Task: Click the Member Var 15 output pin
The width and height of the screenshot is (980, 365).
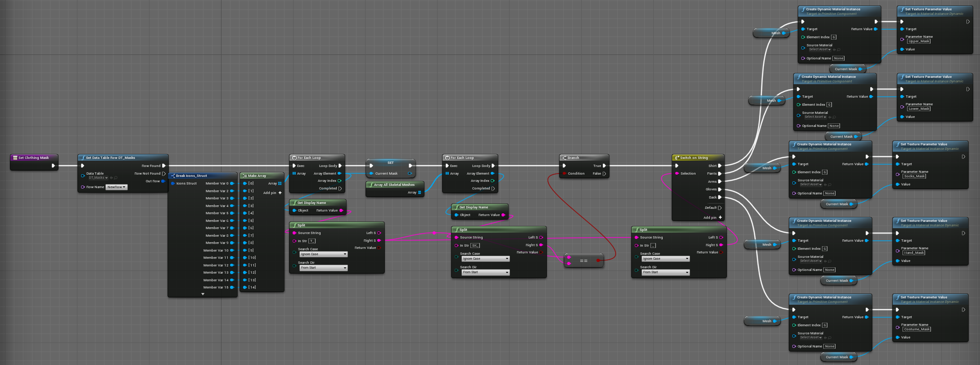Action: (x=232, y=287)
